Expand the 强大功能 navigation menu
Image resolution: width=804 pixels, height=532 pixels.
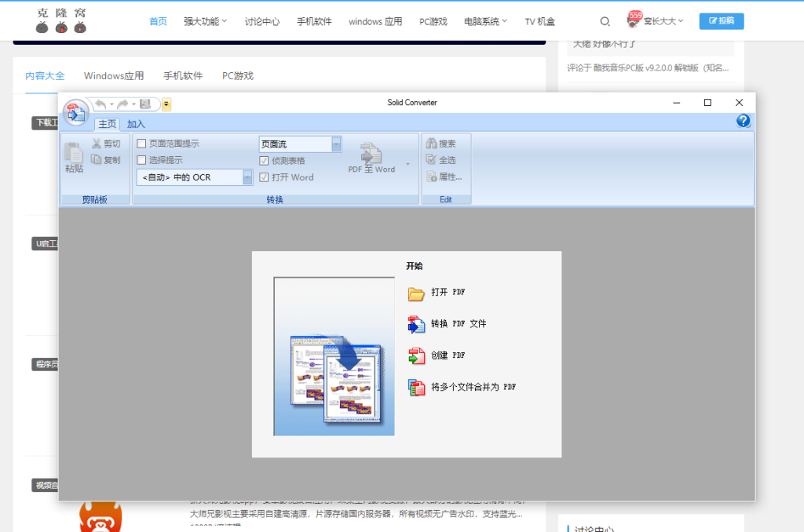(205, 21)
